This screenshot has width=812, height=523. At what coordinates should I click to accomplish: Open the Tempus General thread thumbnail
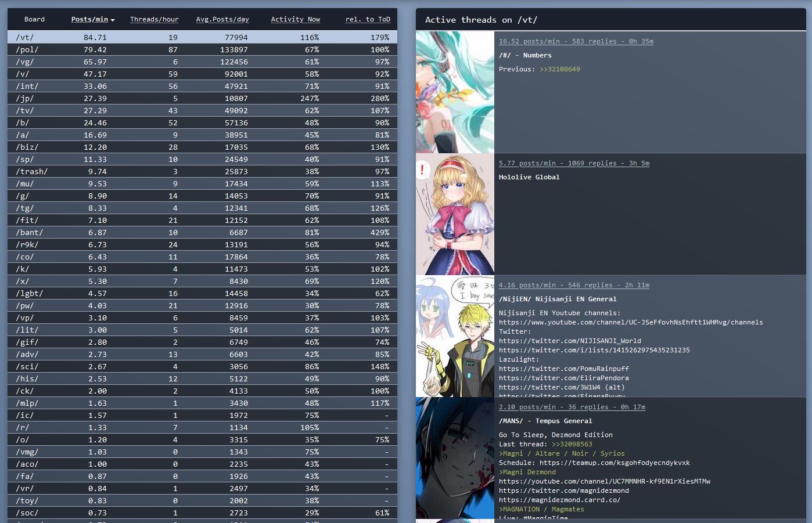click(455, 458)
